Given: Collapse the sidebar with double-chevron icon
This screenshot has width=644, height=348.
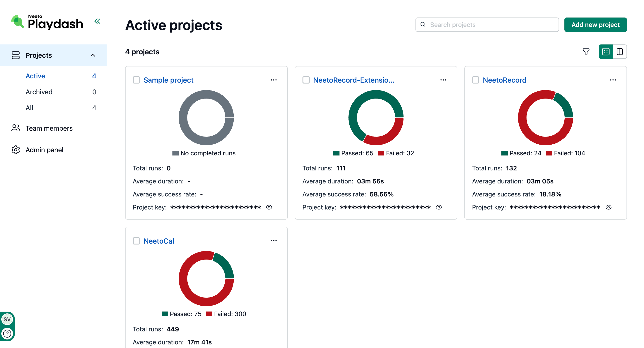Looking at the screenshot, I should click(x=97, y=21).
